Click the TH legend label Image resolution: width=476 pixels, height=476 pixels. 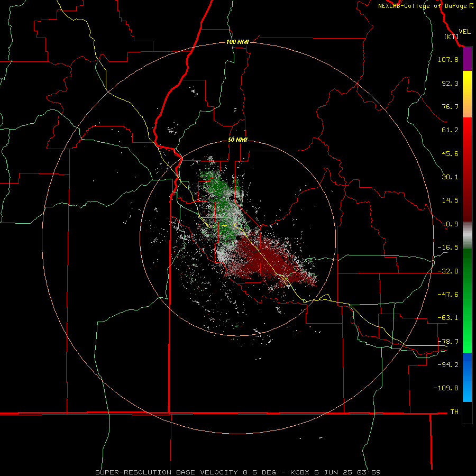pos(454,412)
